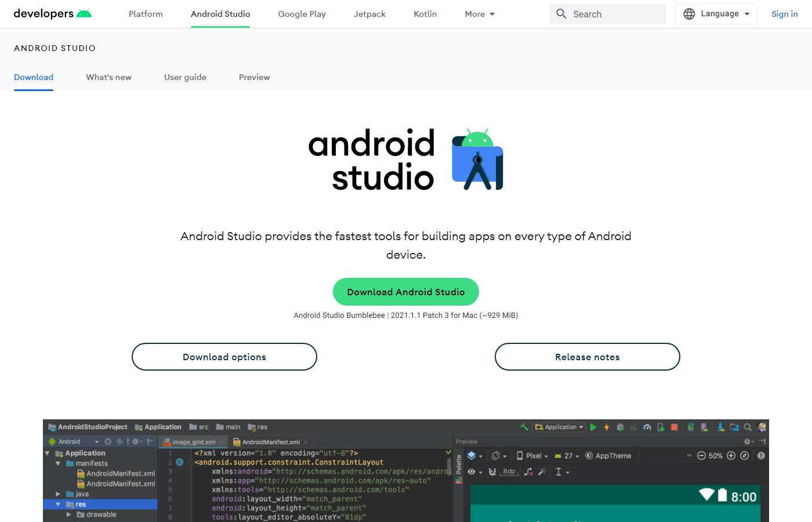Screen dimensions: 812x522
Task: Click the Android Studio IDE screenshot image
Action: pyautogui.click(x=406, y=470)
